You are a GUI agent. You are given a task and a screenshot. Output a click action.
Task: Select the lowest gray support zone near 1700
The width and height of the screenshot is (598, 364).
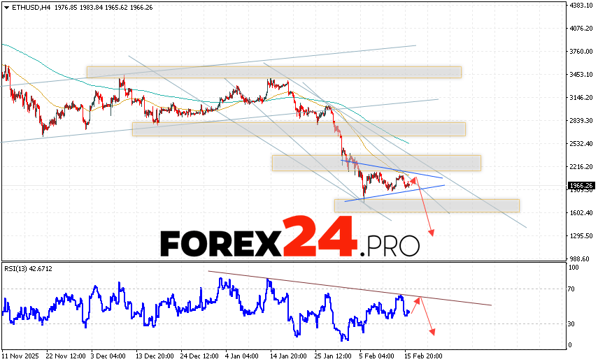pyautogui.click(x=427, y=205)
